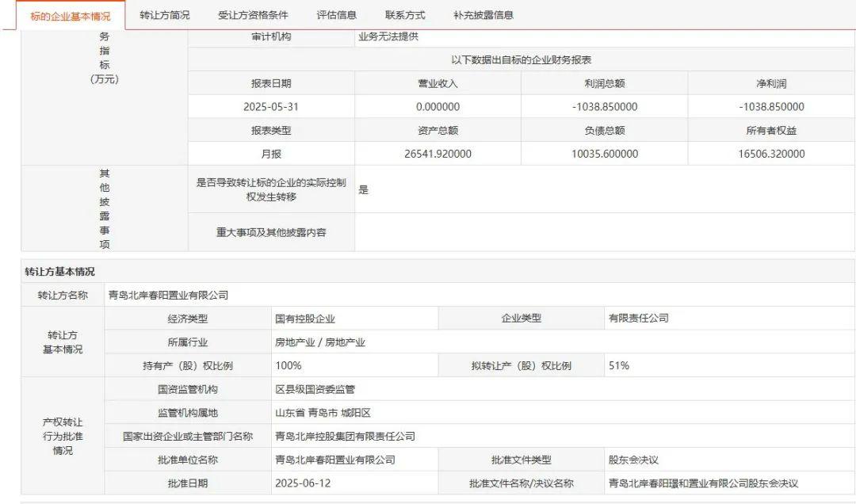The width and height of the screenshot is (856, 504).
Task: Click the 房地产业 / 房地产业 industry value
Action: (x=320, y=342)
